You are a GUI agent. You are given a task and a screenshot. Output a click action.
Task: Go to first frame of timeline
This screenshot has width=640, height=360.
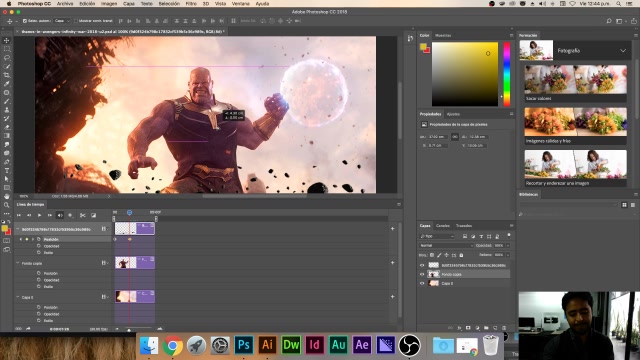[18, 215]
